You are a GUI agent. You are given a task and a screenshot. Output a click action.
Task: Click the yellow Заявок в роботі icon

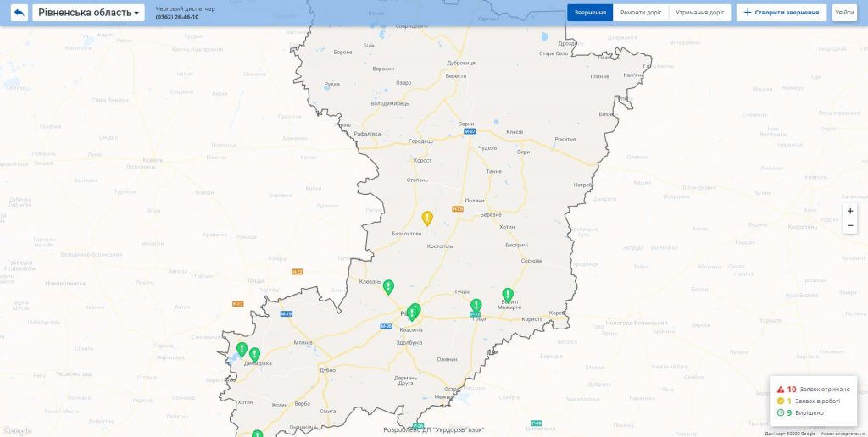pos(781,401)
